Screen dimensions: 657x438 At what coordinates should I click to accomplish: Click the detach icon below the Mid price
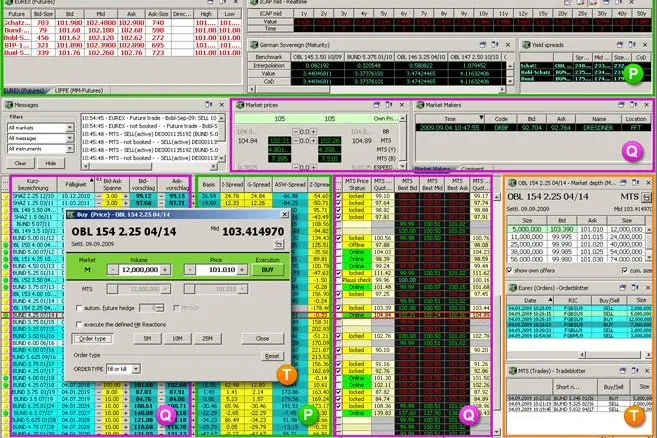pos(279,244)
